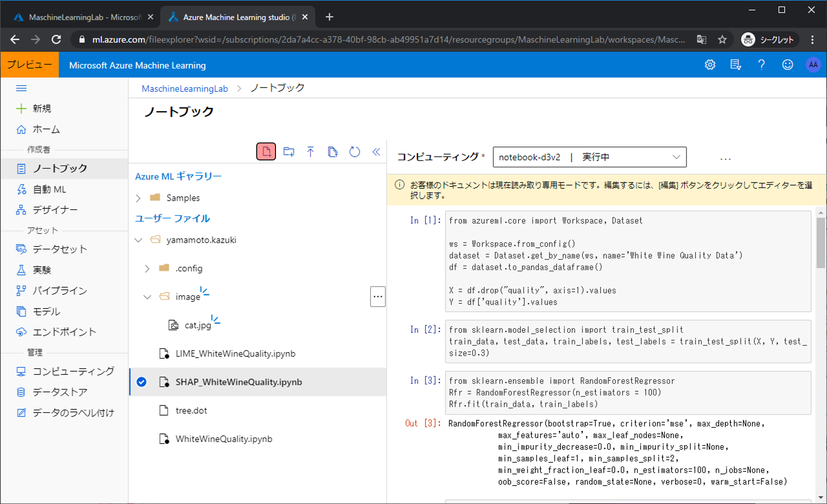Viewport: 827px width, 504px height.
Task: Click the upload files arrow icon
Action: point(310,152)
